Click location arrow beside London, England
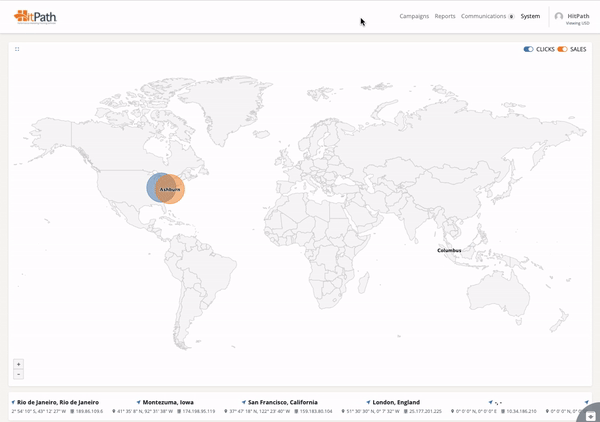 click(368, 402)
